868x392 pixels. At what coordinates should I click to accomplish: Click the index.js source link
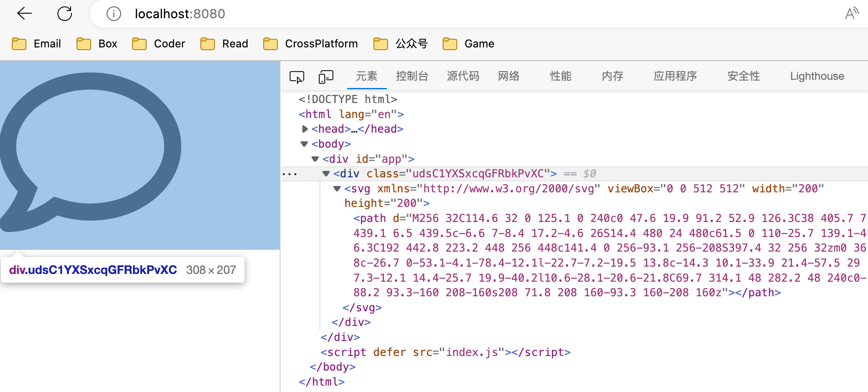point(472,352)
